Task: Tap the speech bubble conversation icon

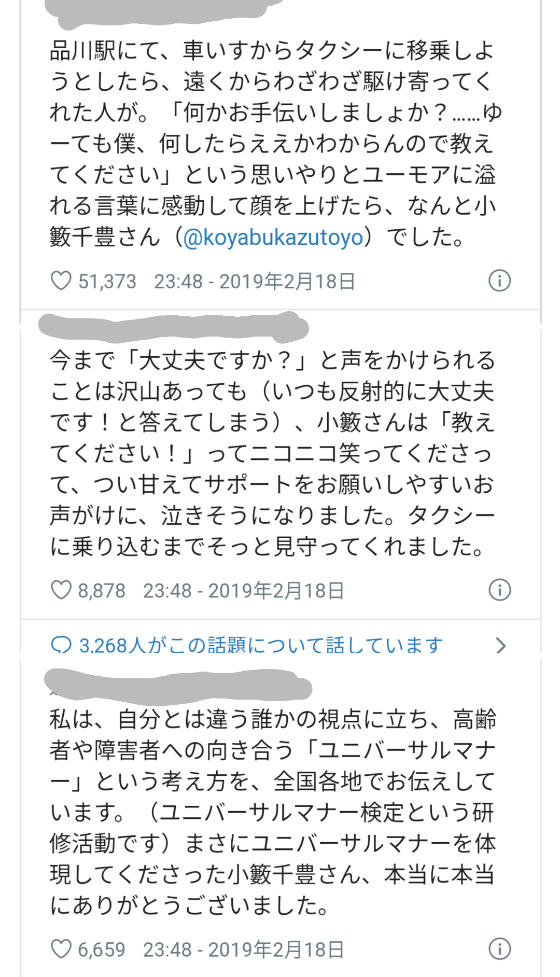Action: pos(61,646)
